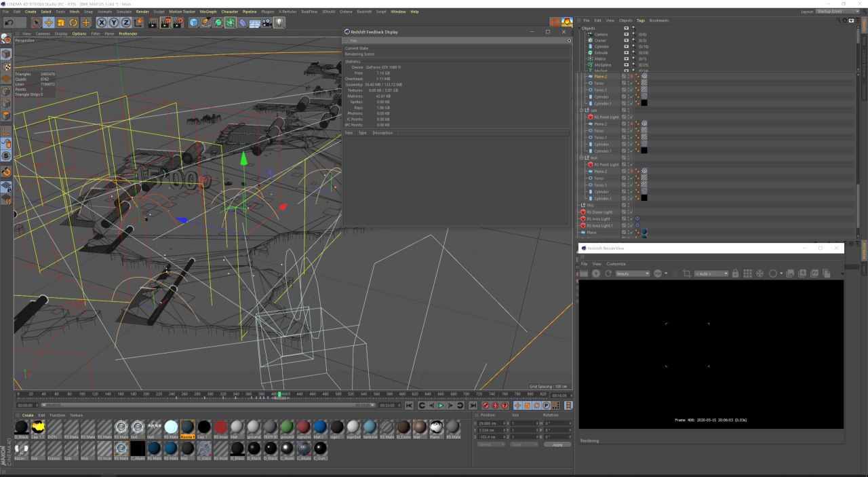Click record active objects keyframe button
868x477 pixels.
click(x=486, y=405)
